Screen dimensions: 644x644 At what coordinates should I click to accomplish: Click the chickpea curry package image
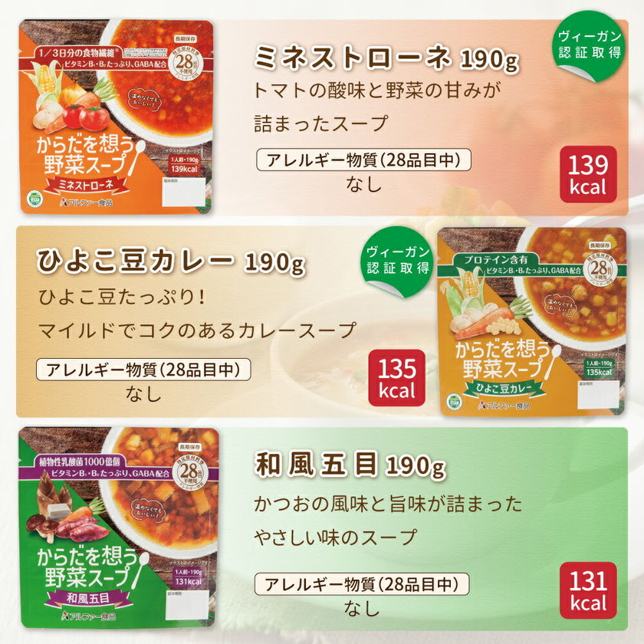[532, 321]
